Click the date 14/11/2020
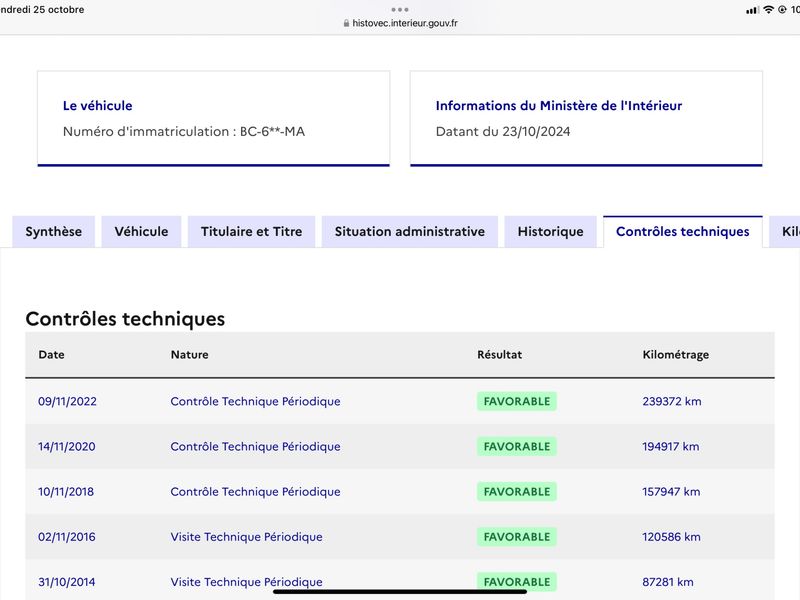800x600 pixels. click(x=66, y=446)
